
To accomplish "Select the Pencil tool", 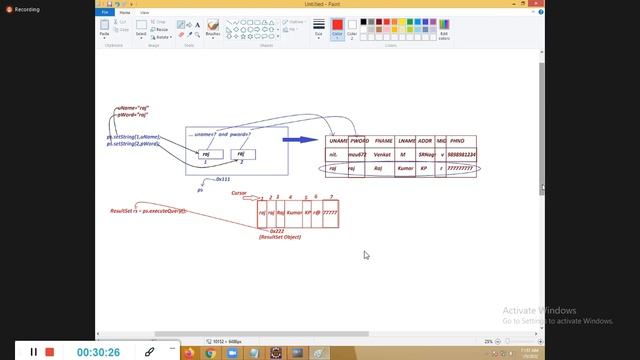I will pos(181,25).
